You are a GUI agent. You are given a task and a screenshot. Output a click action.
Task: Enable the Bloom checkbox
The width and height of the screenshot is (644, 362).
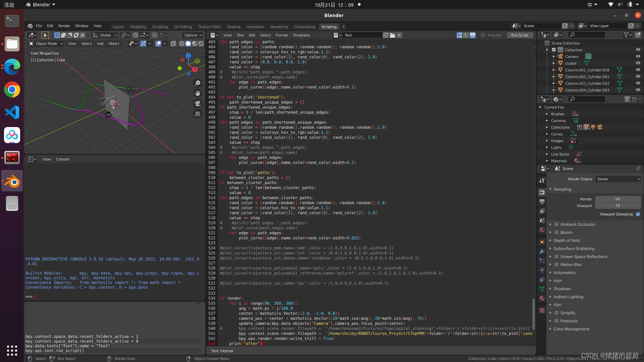click(556, 233)
